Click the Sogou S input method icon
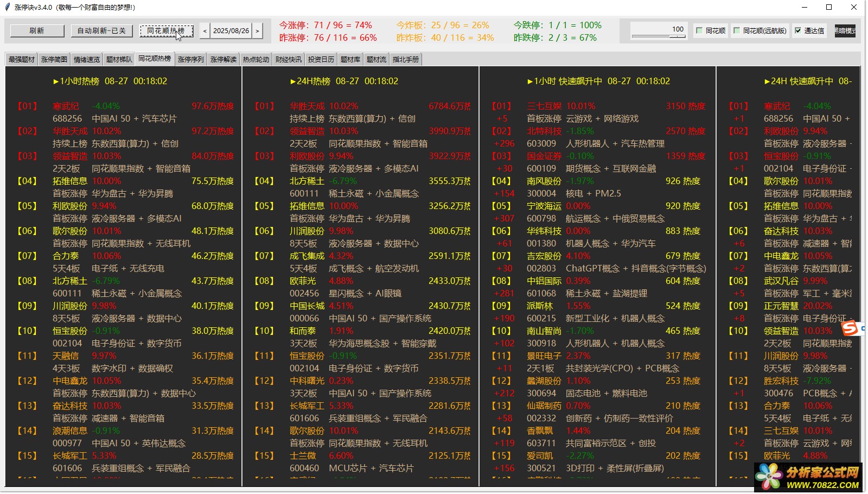Screen dimensions: 868x494 point(850,328)
